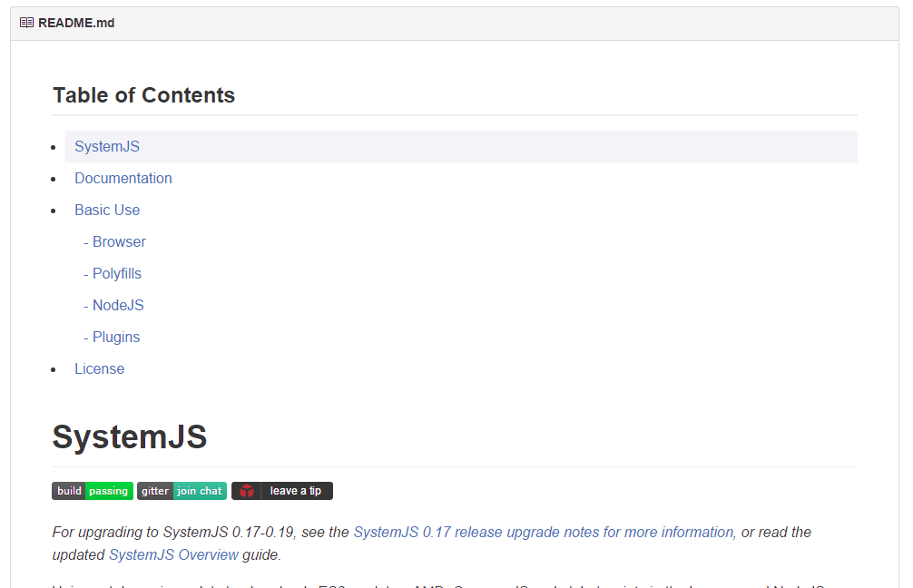Screen dimensions: 913x588
Task: Open SystemJS 0.17 release upgrade notes link
Action: coord(544,532)
